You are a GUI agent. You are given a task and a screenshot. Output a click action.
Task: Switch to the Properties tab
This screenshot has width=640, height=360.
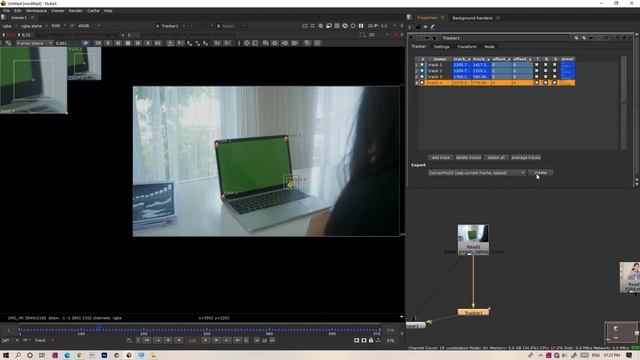point(427,18)
